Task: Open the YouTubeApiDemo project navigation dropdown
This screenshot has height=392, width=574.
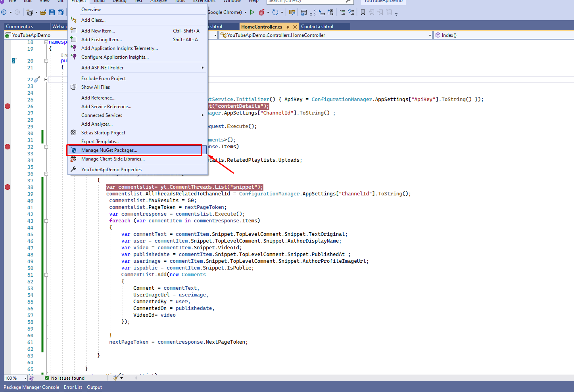Action: click(x=215, y=35)
